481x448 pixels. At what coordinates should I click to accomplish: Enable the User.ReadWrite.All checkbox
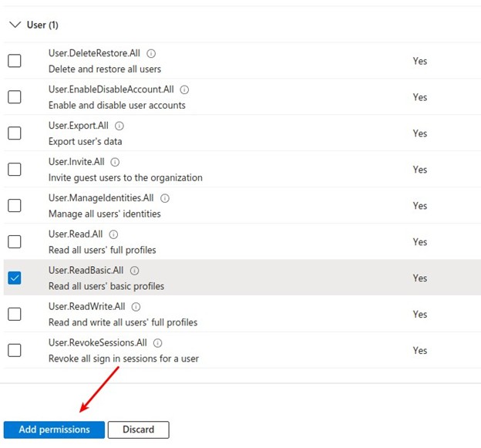[15, 314]
